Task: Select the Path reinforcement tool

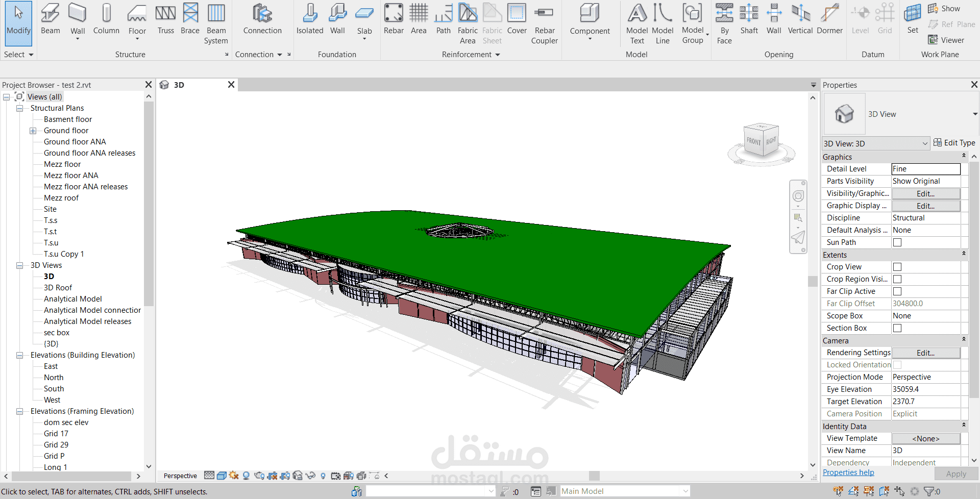Action: (x=444, y=19)
